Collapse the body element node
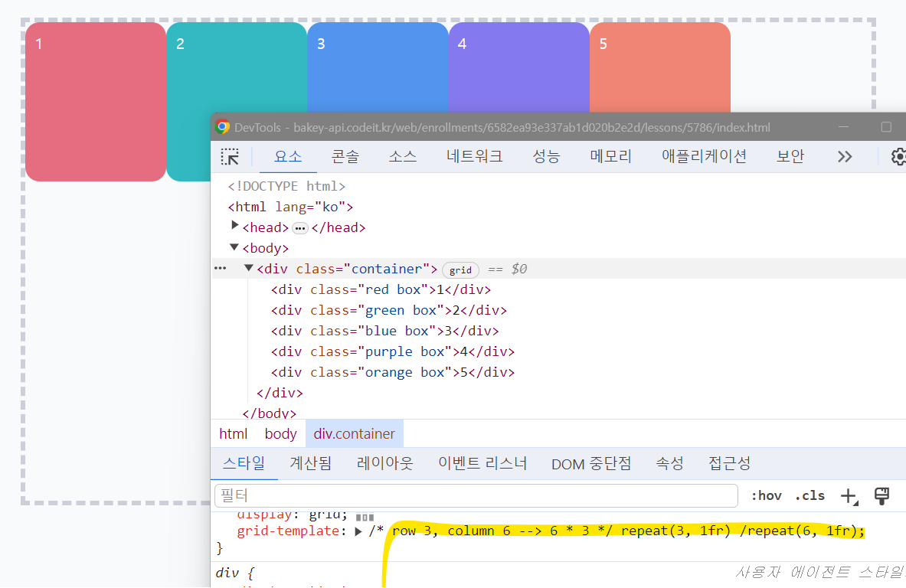The image size is (906, 588). (234, 247)
